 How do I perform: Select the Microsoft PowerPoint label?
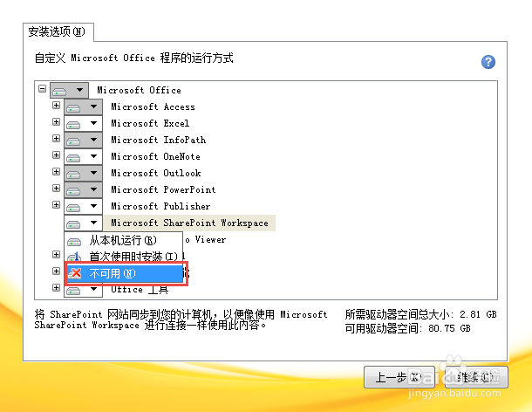tap(164, 190)
